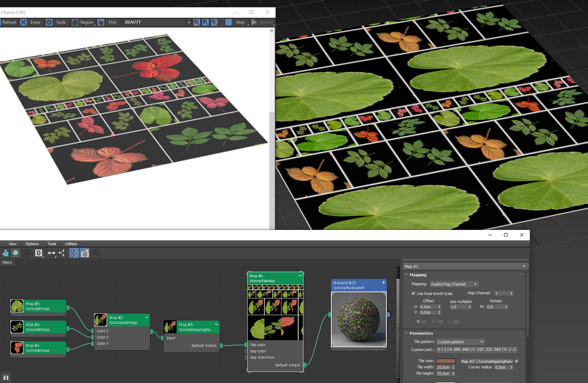
Task: Toggle Use Real-World Scale checkbox
Action: click(413, 294)
